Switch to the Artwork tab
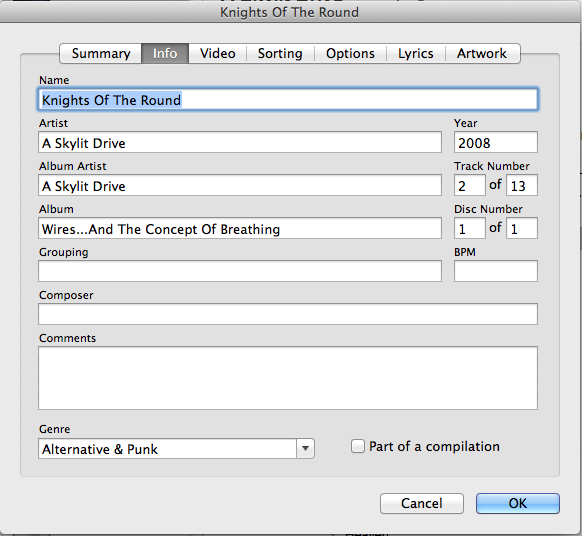582x536 pixels. point(482,53)
